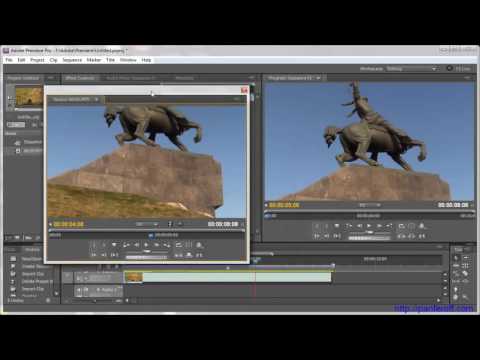Open floating Source monitor panel menu

236,99
